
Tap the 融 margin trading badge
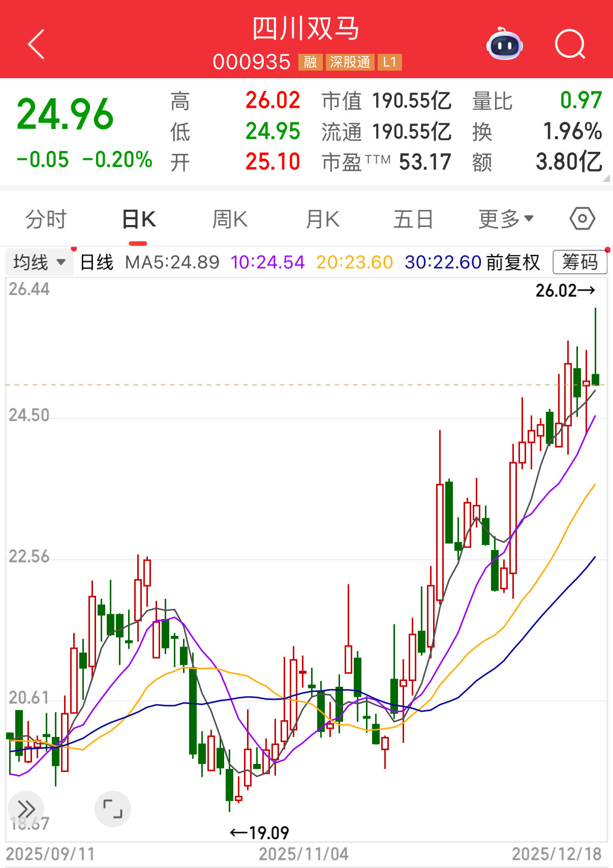pyautogui.click(x=310, y=62)
